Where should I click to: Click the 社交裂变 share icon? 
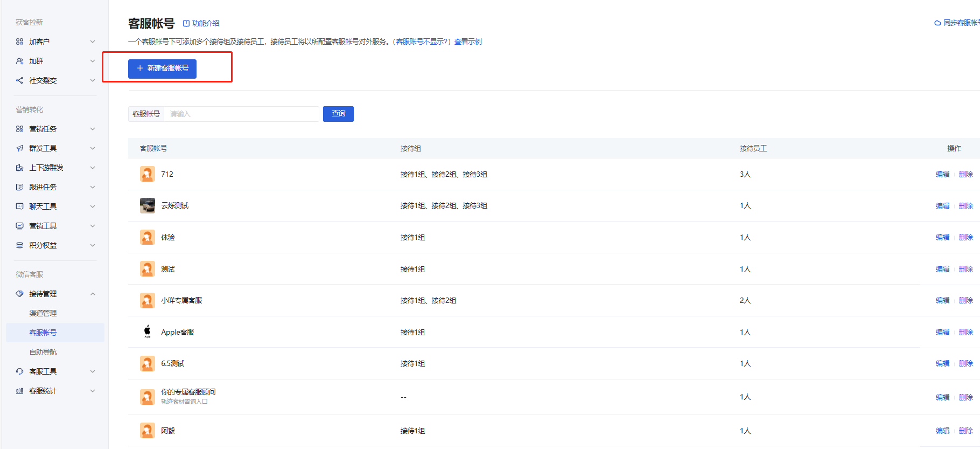tap(19, 80)
